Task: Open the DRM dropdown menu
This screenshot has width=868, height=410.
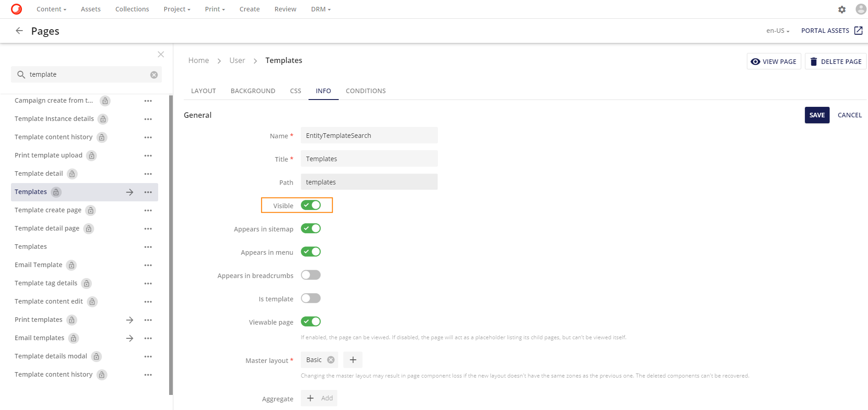Action: point(320,9)
